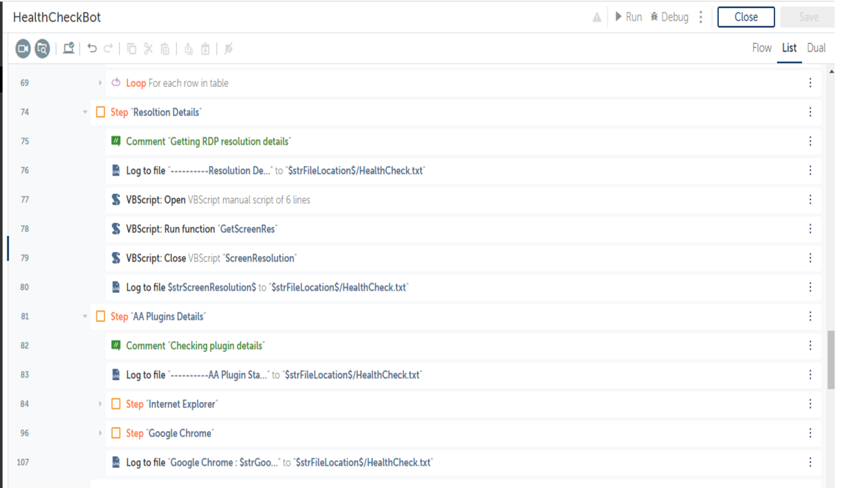Click Debug to start debugging
The image size is (868, 488).
pyautogui.click(x=669, y=17)
